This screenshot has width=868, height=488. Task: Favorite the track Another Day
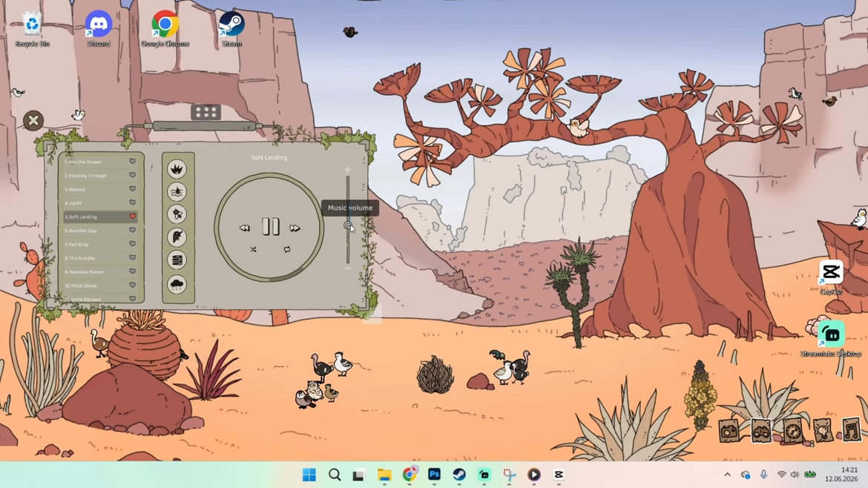click(132, 230)
